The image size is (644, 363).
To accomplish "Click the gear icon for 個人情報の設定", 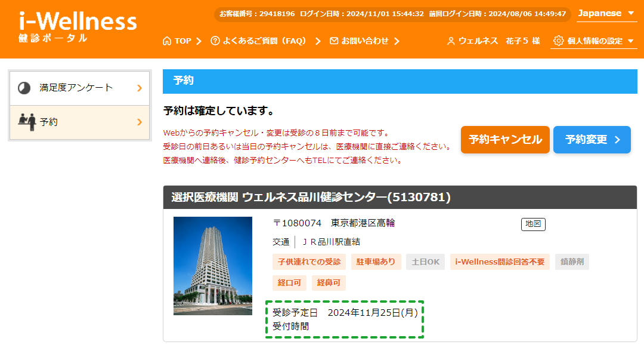I will [x=559, y=41].
